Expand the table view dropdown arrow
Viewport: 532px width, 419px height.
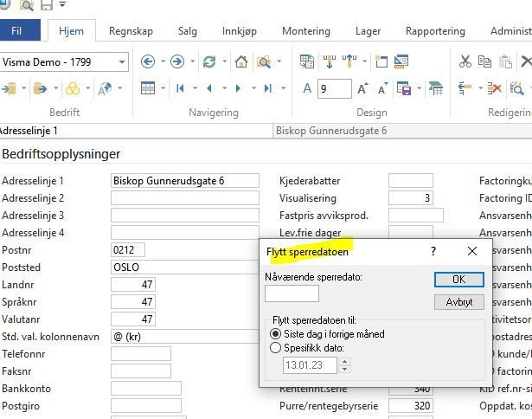(163, 88)
